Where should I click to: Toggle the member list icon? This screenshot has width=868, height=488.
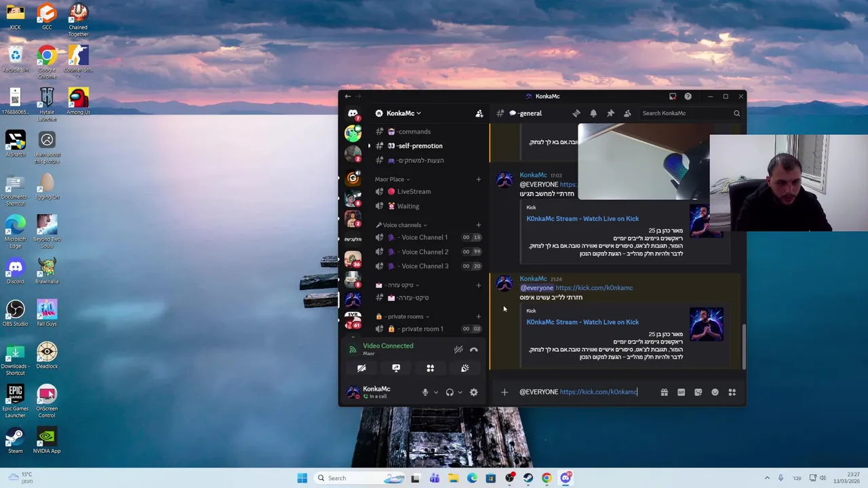pyautogui.click(x=627, y=113)
